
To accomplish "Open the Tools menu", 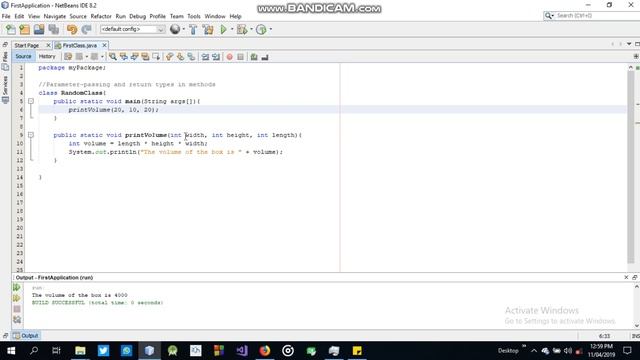I will click(194, 16).
